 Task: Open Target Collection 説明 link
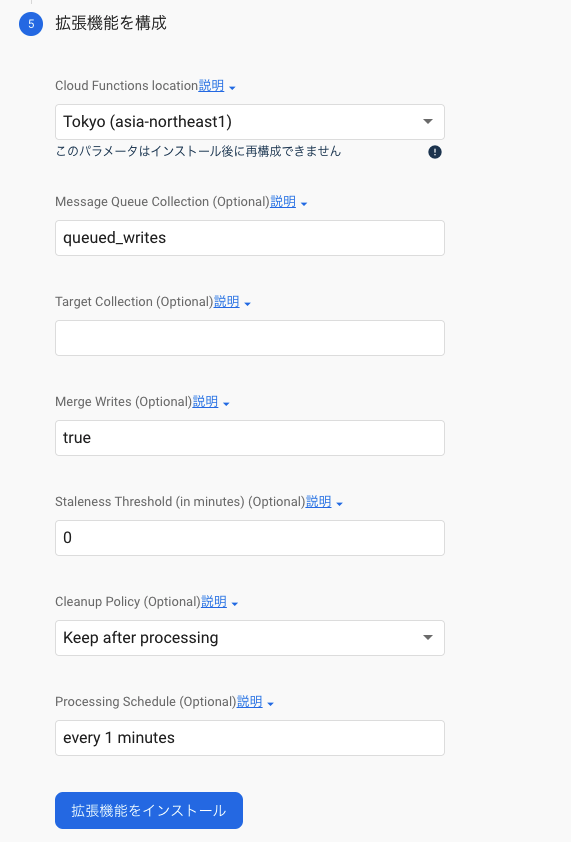pos(227,301)
